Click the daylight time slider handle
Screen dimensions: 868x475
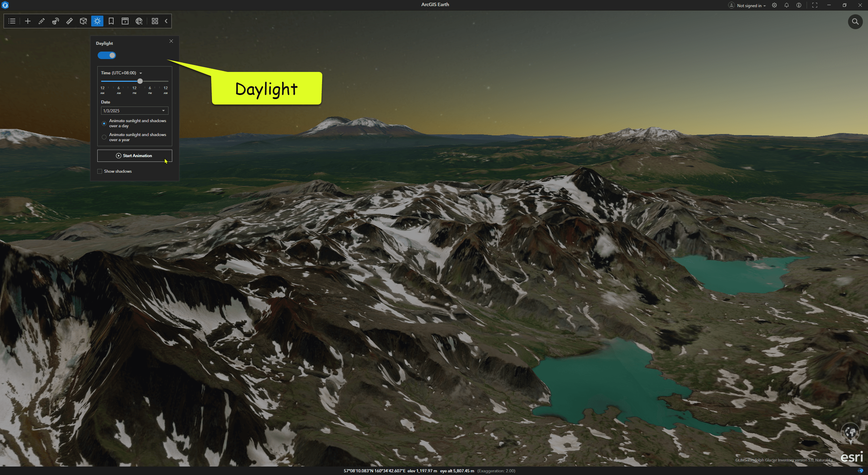(x=140, y=81)
